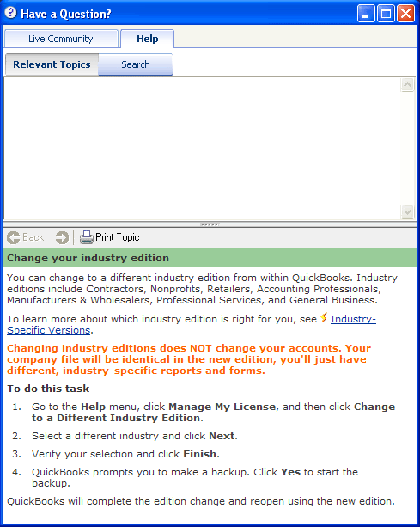Maximize the Have a Question window
This screenshot has width=420, height=527.
point(387,14)
